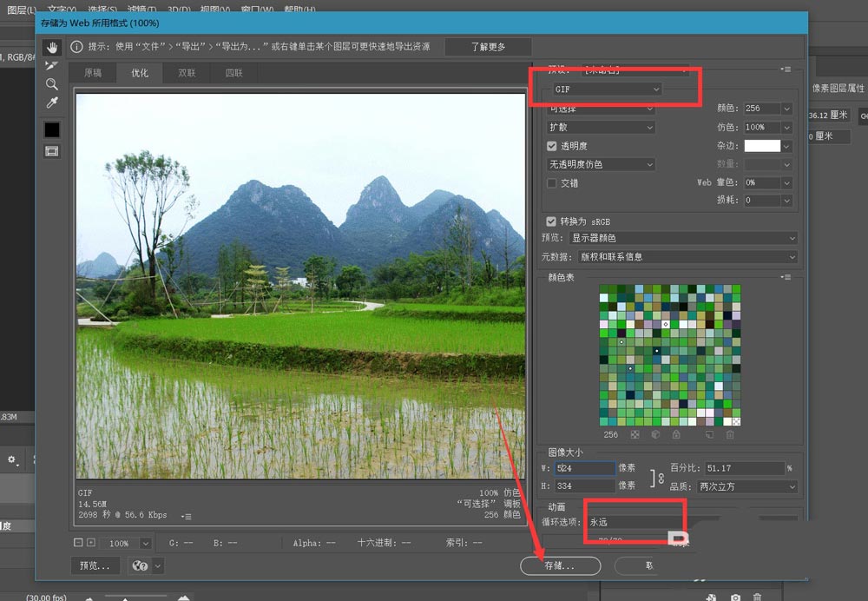
Task: Click the Photoshop status bar gear icon
Action: point(12,459)
